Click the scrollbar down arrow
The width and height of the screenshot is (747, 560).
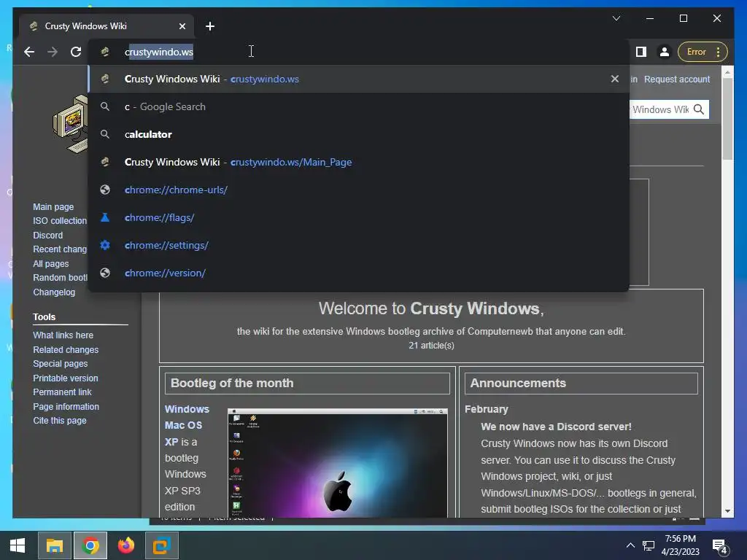pos(727,511)
